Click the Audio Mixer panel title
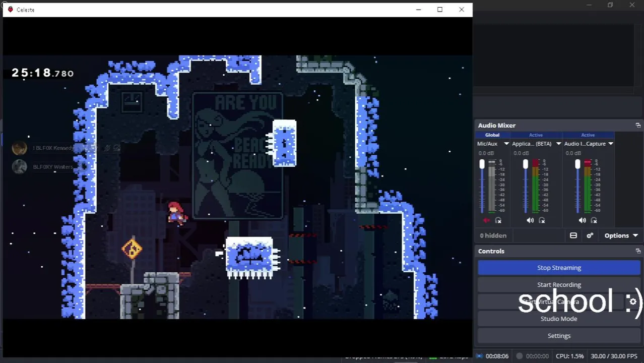The height and width of the screenshot is (363, 644). click(497, 125)
